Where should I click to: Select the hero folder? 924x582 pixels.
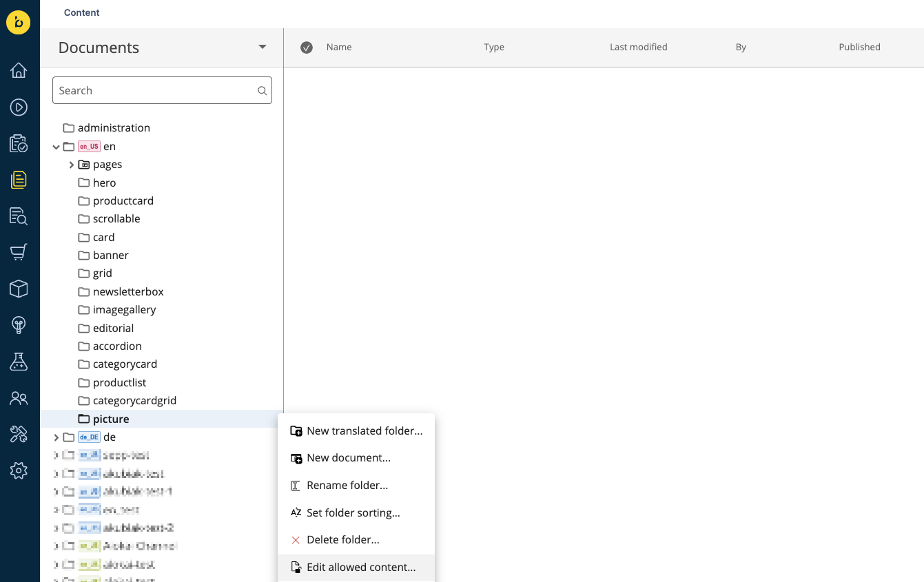click(104, 183)
